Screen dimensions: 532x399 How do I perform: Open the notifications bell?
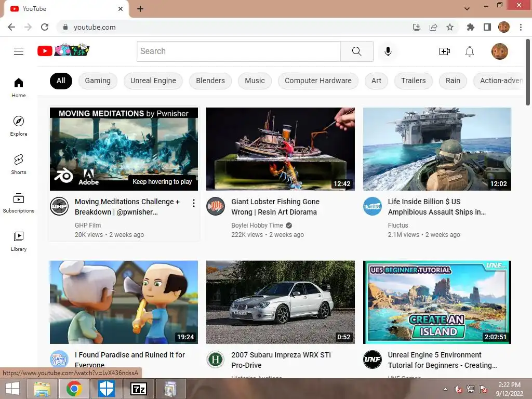(x=470, y=51)
